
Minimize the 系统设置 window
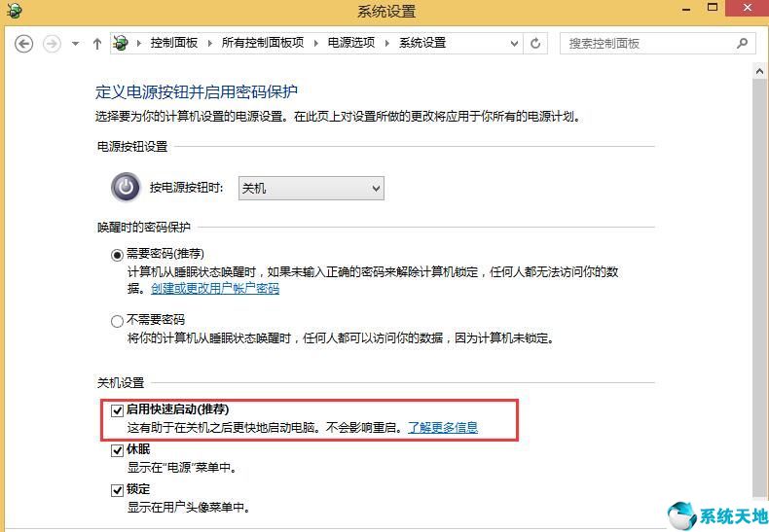click(686, 9)
